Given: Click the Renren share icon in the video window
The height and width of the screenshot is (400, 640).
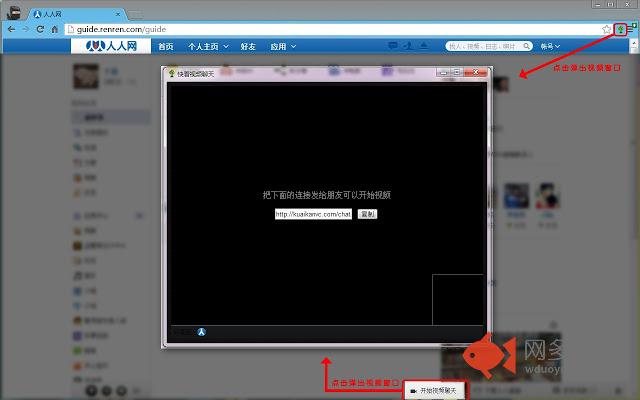Looking at the screenshot, I should [x=201, y=332].
